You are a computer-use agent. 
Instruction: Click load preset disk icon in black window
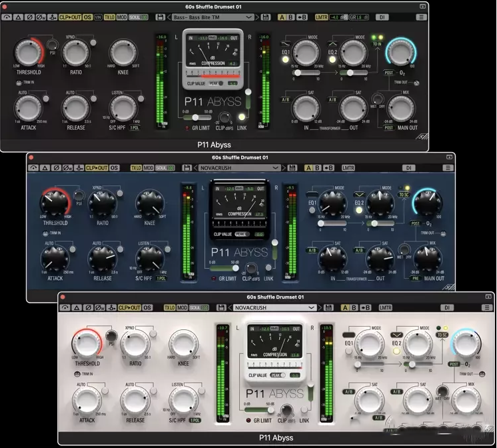click(x=160, y=17)
